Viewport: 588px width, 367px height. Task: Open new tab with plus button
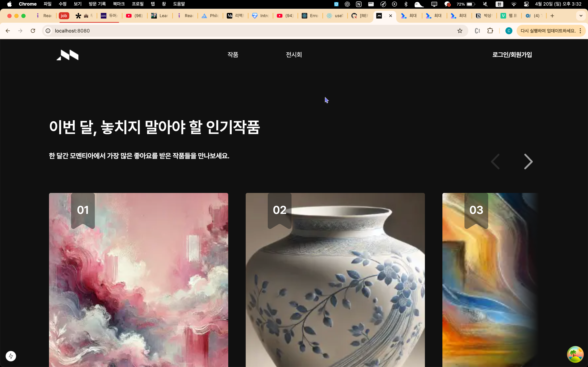pyautogui.click(x=552, y=16)
